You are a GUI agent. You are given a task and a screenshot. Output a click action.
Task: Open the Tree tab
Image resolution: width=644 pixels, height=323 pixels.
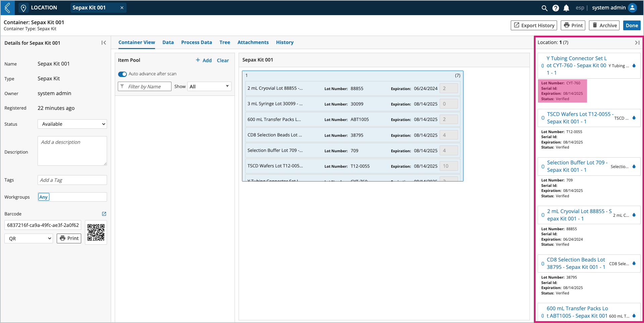[225, 42]
